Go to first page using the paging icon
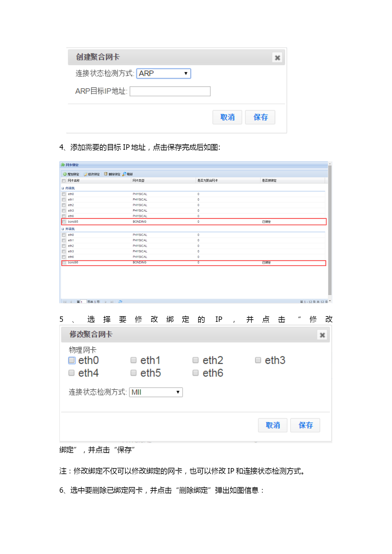This screenshot has width=392, height=554. [65, 302]
